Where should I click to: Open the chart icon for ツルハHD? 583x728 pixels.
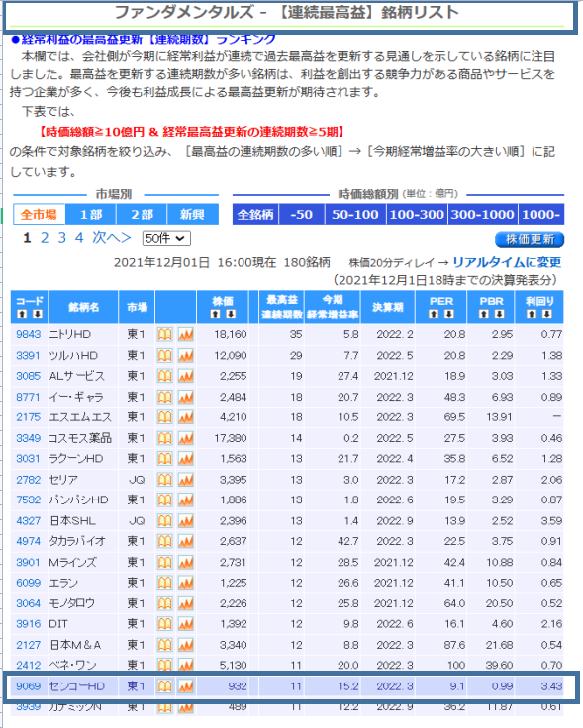(186, 356)
